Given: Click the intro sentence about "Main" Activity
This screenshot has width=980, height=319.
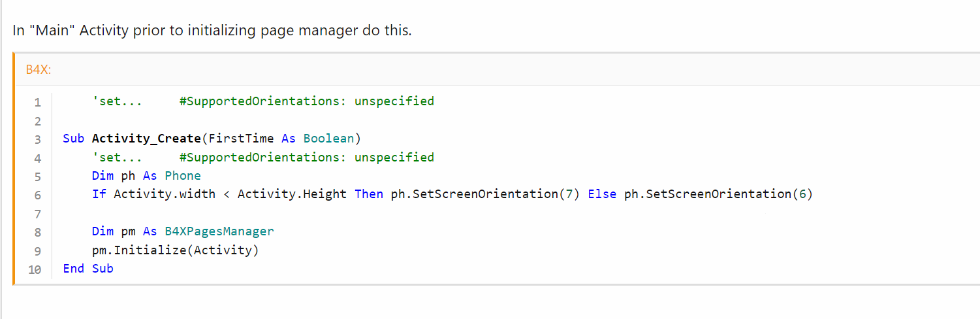Looking at the screenshot, I should pyautogui.click(x=212, y=31).
